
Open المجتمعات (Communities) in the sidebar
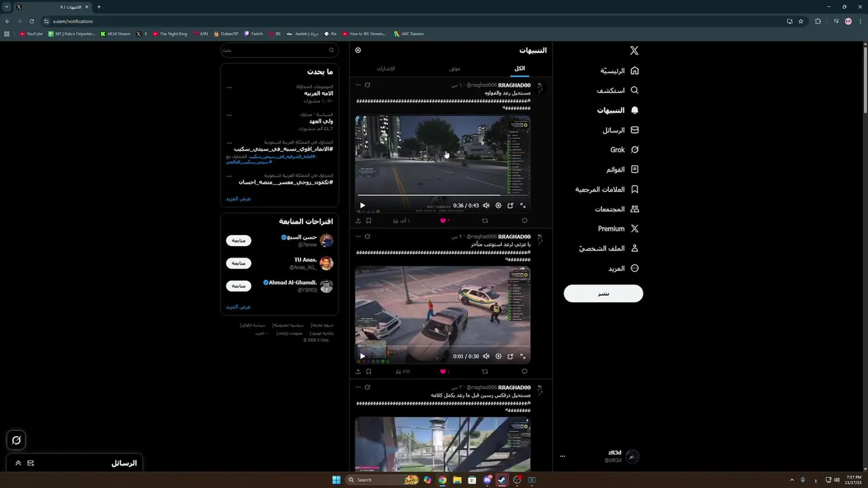click(617, 209)
